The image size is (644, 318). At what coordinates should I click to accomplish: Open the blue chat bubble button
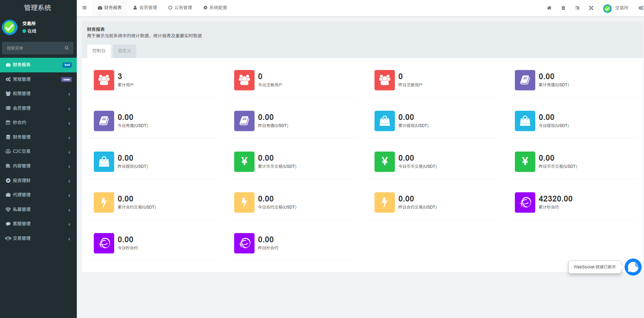(x=633, y=267)
